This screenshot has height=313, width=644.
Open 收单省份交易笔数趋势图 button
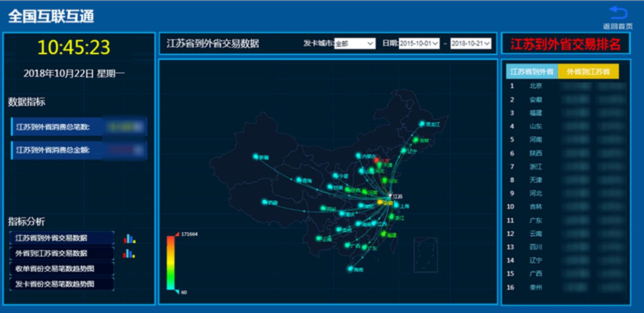62,269
